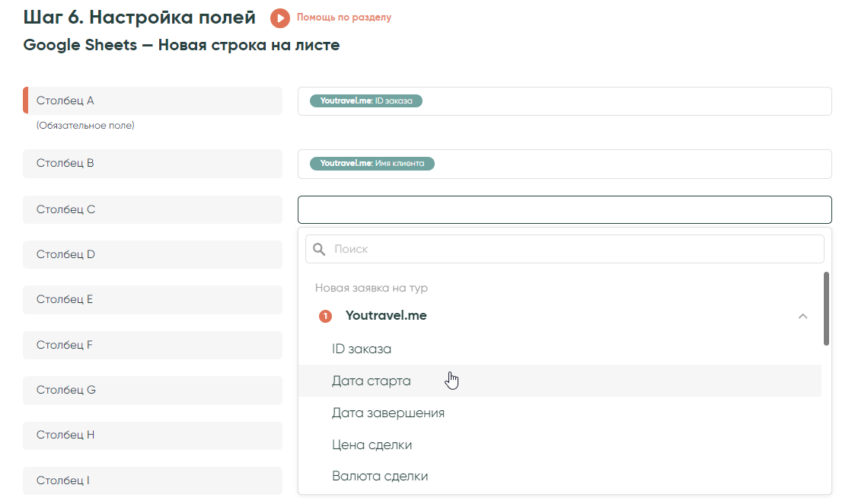Click the dropdown list scrollbar
855x504 pixels.
tap(826, 308)
